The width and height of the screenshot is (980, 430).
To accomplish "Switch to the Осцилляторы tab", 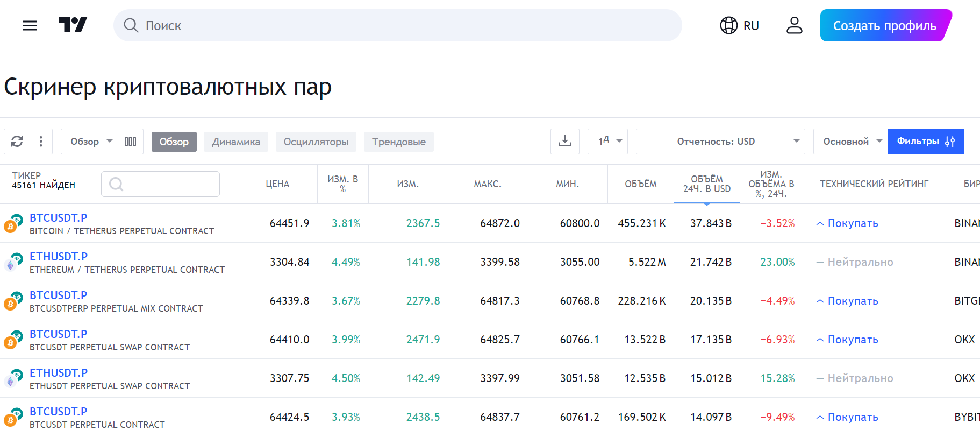I will pyautogui.click(x=316, y=142).
